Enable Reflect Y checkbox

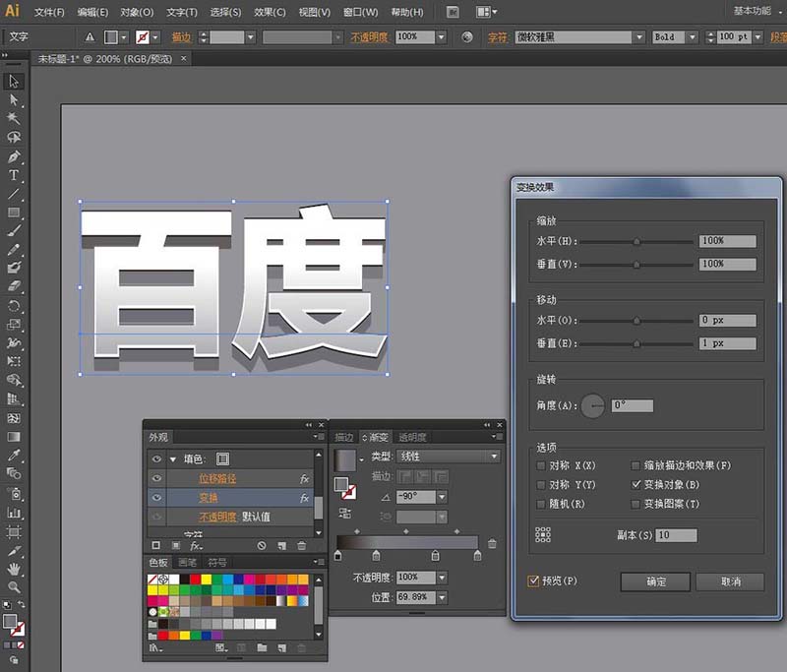click(540, 485)
